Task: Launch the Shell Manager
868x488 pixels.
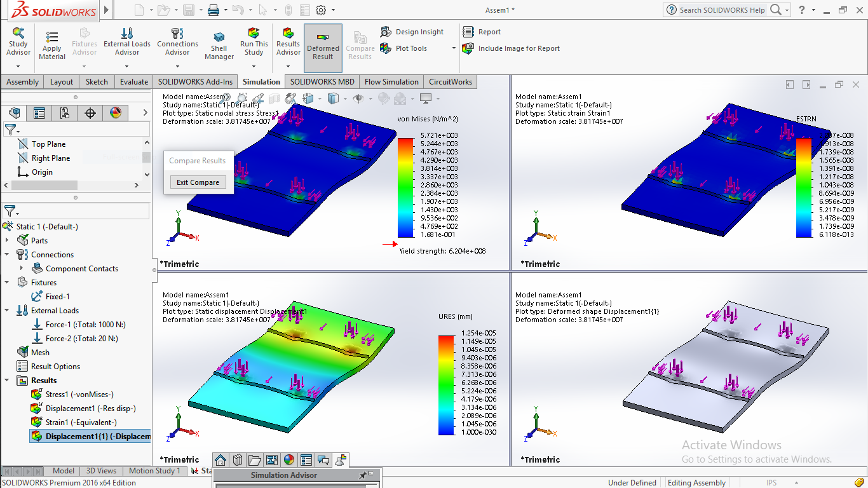Action: [219, 46]
